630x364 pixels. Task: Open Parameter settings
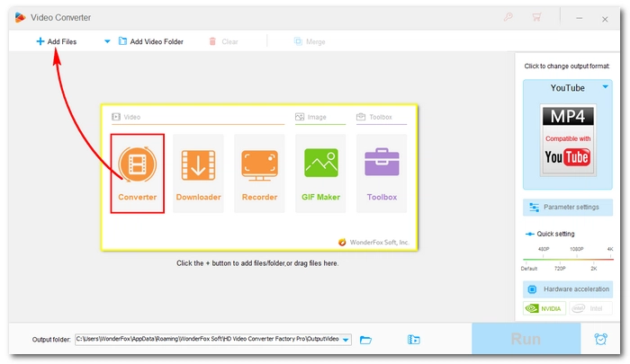tap(568, 207)
